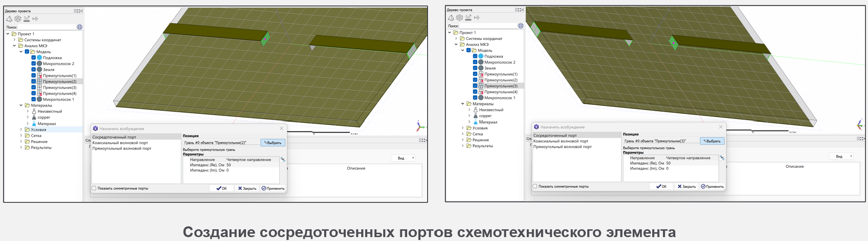Click the Прямоугольник(3) grid icon in right tree
Viewport: 868px width, 241px height.
click(x=481, y=86)
